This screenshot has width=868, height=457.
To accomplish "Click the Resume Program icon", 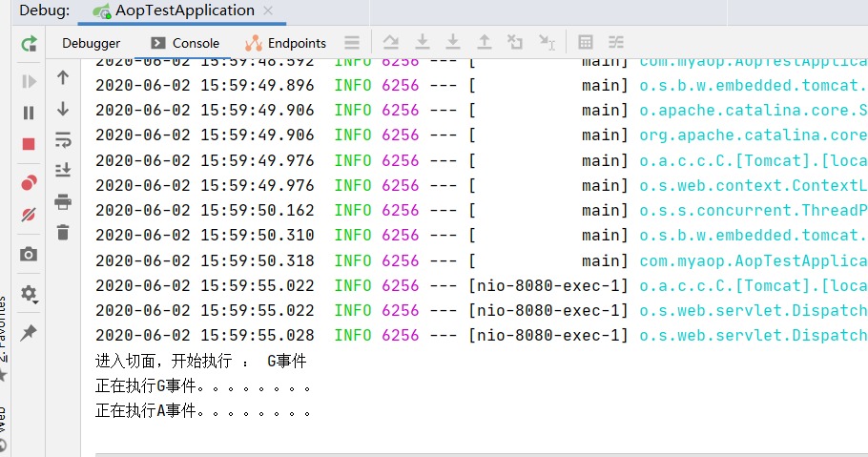I will point(29,81).
